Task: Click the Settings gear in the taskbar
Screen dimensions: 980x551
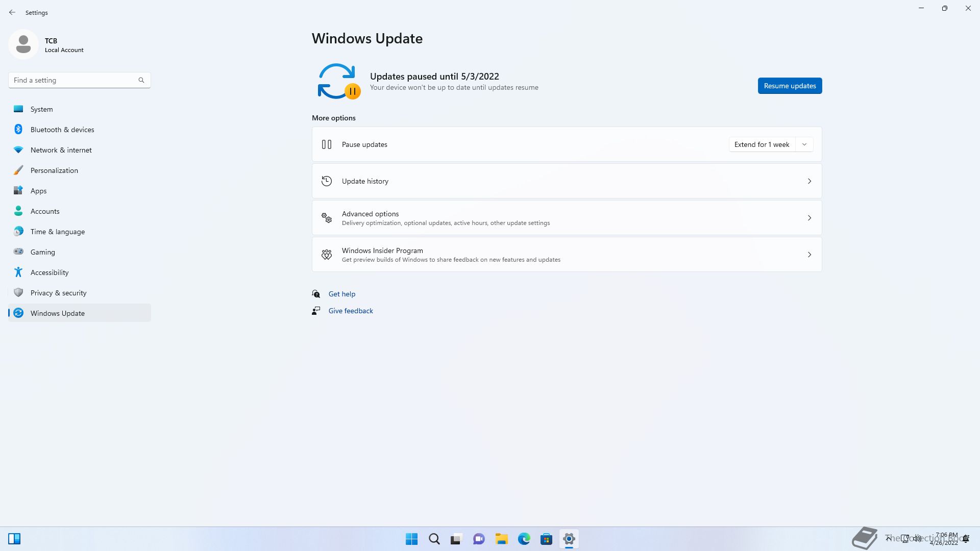Action: (x=569, y=539)
